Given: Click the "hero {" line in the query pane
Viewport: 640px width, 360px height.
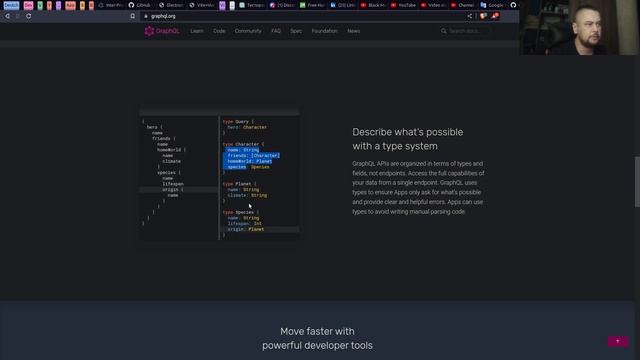Looking at the screenshot, I should pyautogui.click(x=154, y=127).
